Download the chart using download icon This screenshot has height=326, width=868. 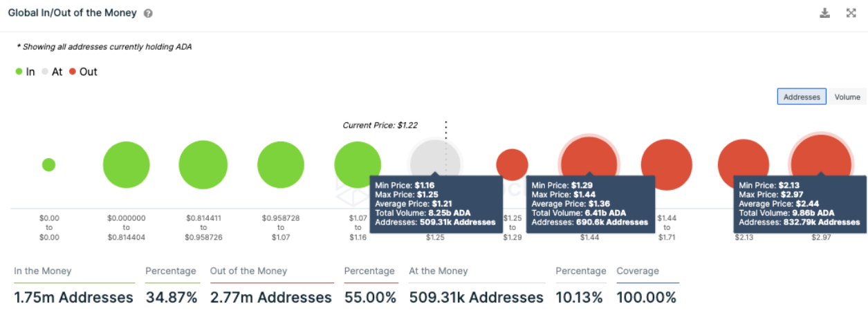click(x=824, y=13)
